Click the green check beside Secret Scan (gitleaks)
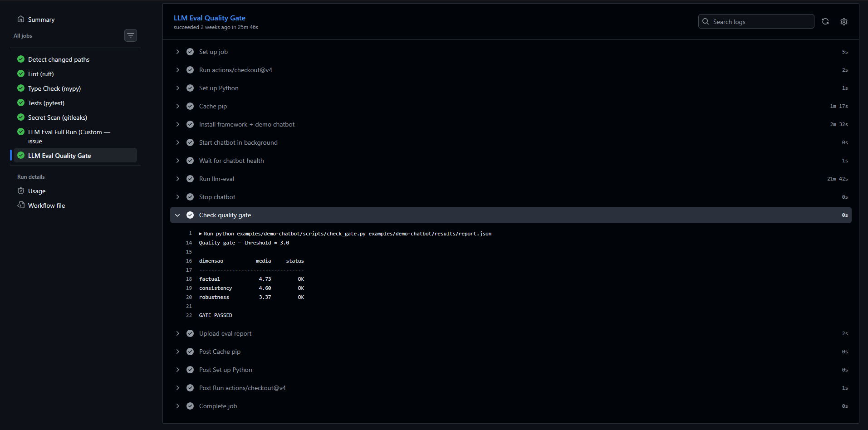868x430 pixels. pyautogui.click(x=21, y=117)
